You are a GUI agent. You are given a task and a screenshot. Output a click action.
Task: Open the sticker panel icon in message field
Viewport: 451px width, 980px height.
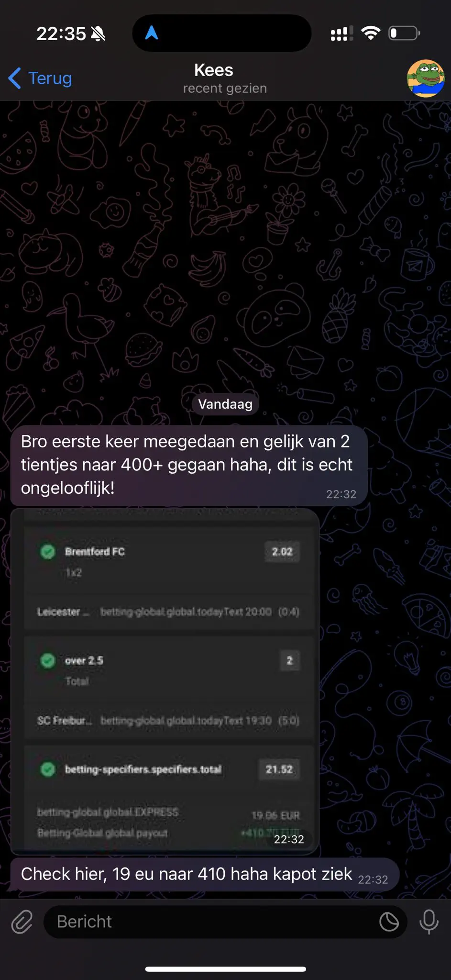tap(389, 922)
